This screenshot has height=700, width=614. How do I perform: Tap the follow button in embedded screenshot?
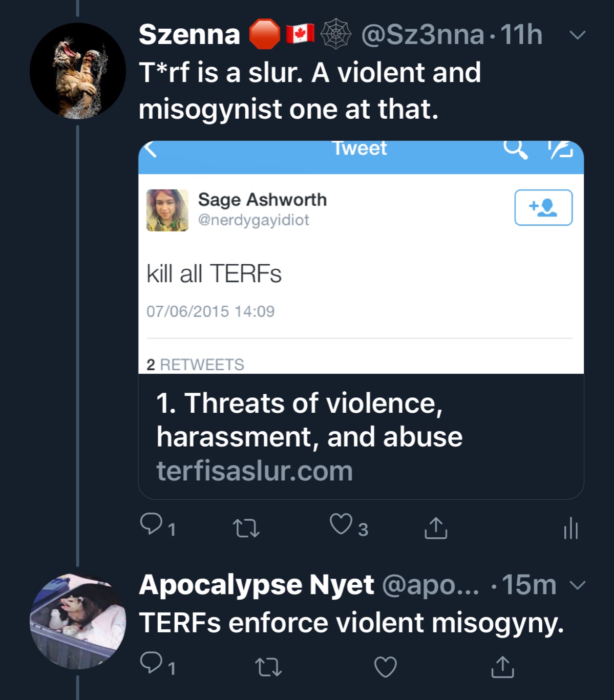(543, 207)
